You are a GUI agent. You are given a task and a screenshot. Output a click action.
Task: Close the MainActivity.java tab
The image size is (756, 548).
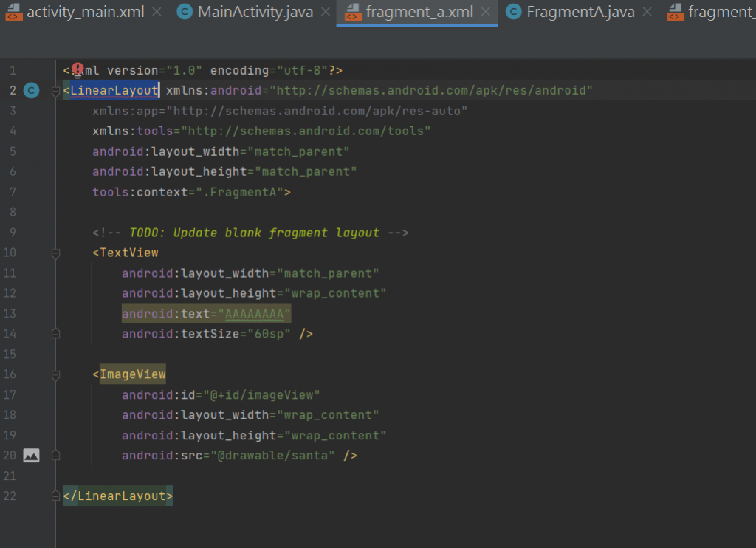326,12
